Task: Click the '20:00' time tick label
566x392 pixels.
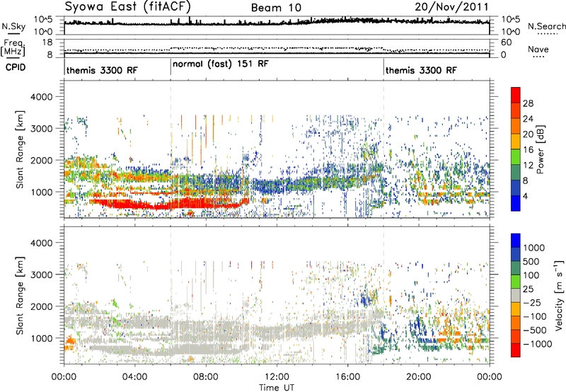Action: tap(418, 377)
